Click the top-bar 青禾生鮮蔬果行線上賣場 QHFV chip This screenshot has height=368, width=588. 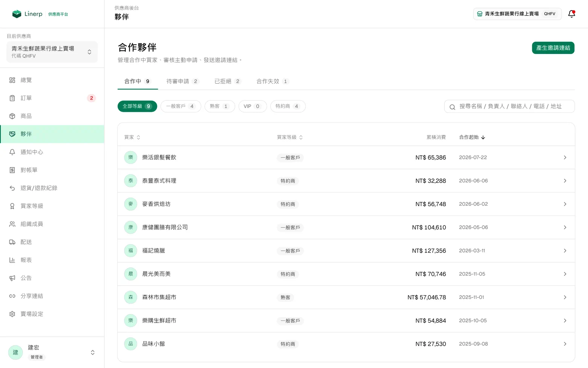tap(518, 14)
